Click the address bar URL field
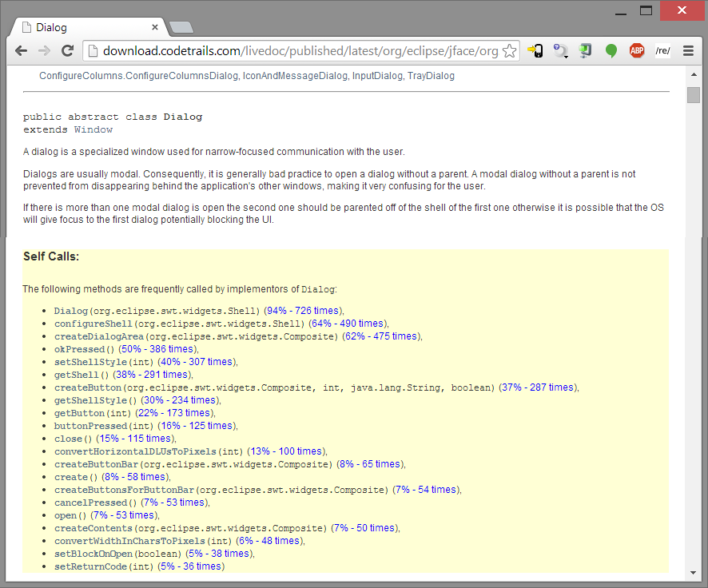708x588 pixels. pos(300,51)
